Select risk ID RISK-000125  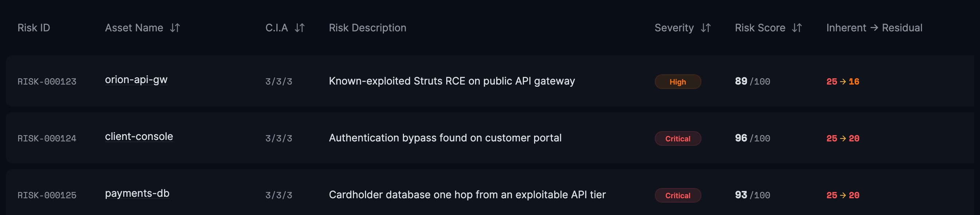pyautogui.click(x=47, y=195)
